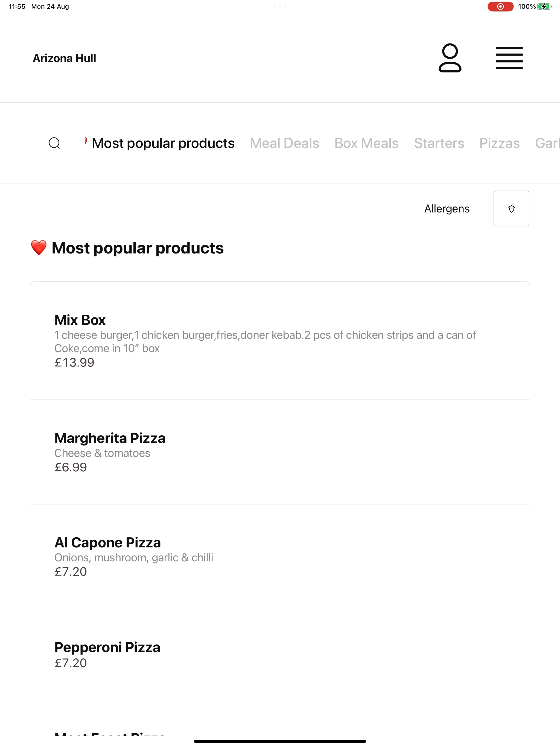Screen dimensions: 560x747
Task: Click the red heart beside section heading
Action: [39, 248]
